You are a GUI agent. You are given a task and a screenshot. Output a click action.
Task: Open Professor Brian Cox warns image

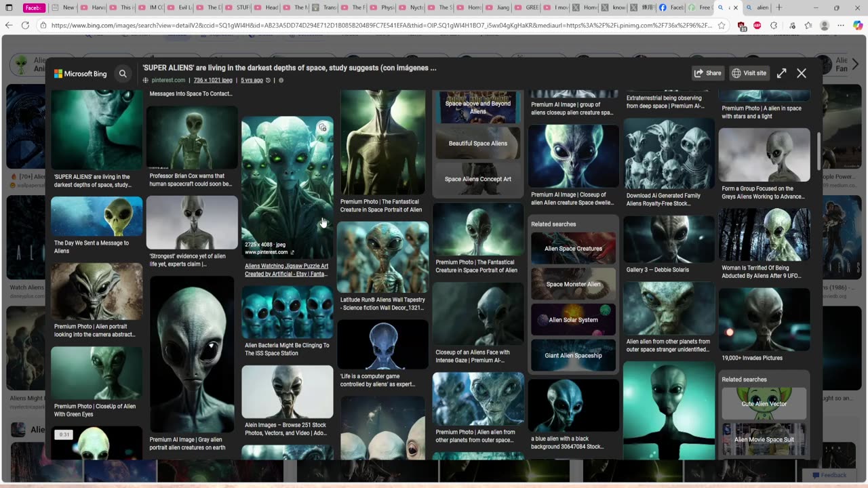pyautogui.click(x=192, y=138)
